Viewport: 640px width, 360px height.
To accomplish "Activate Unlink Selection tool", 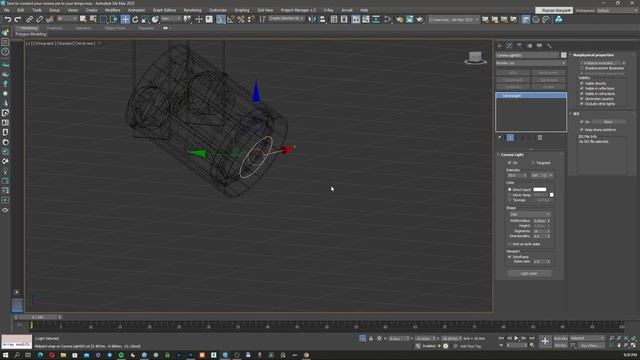I will [39, 19].
